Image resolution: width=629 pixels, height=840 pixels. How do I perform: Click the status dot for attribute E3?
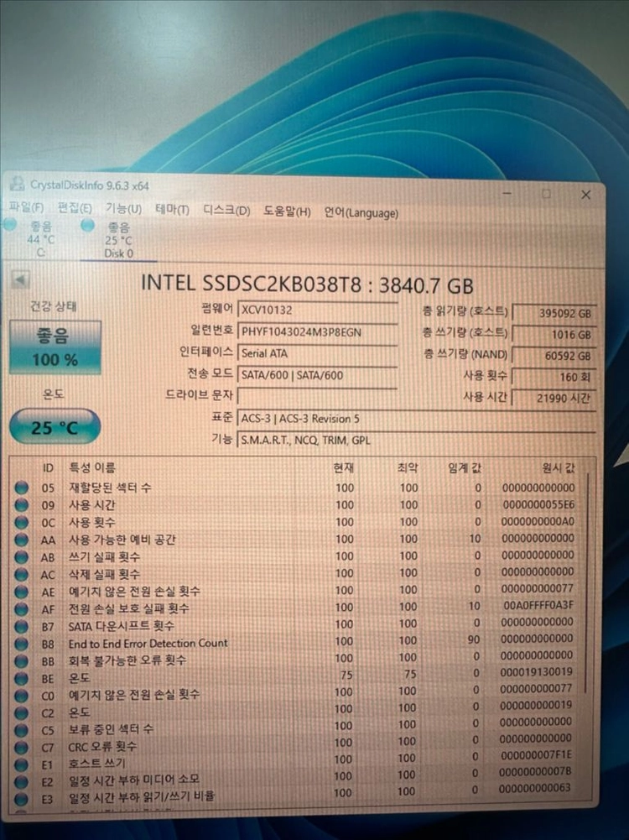pos(22,799)
